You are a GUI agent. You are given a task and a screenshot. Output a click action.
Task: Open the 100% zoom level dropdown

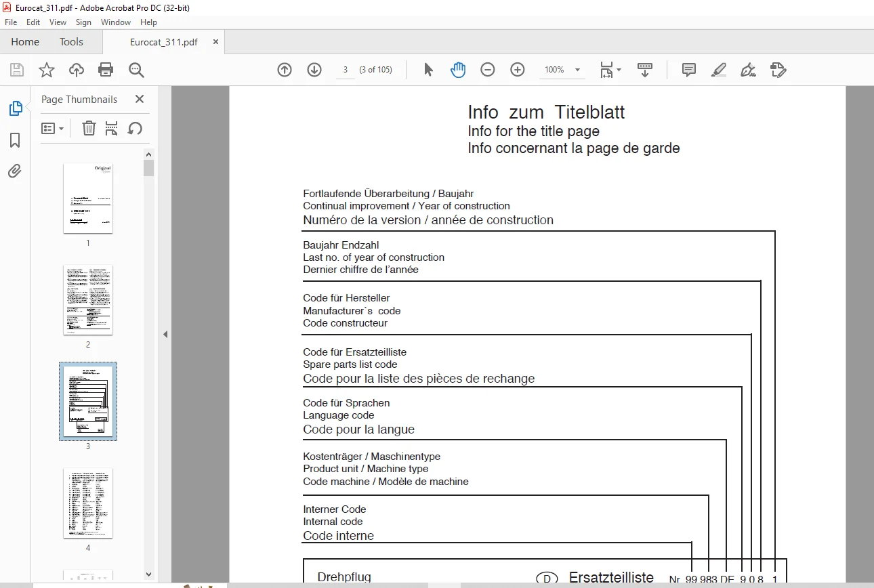pos(563,70)
